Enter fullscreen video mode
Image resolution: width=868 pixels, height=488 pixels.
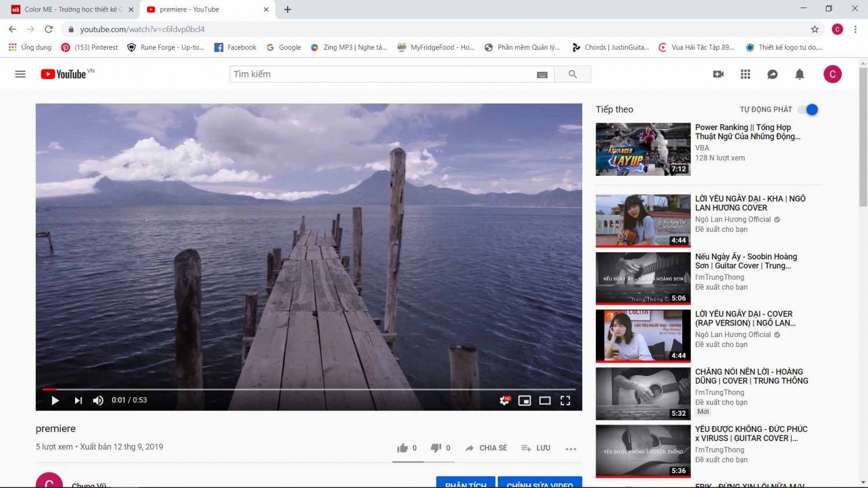565,400
